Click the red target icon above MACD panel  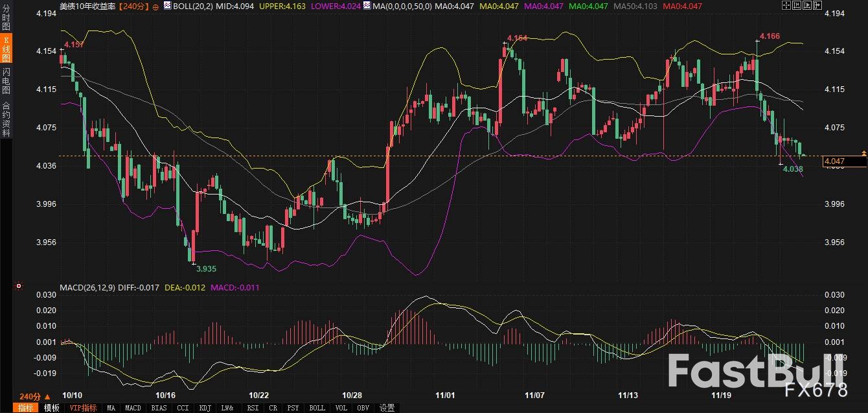click(x=19, y=286)
